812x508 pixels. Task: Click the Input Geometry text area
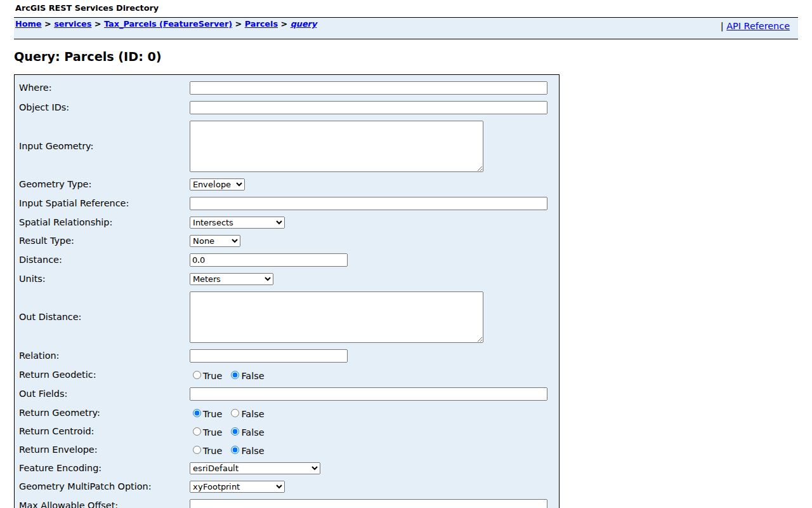pos(336,146)
